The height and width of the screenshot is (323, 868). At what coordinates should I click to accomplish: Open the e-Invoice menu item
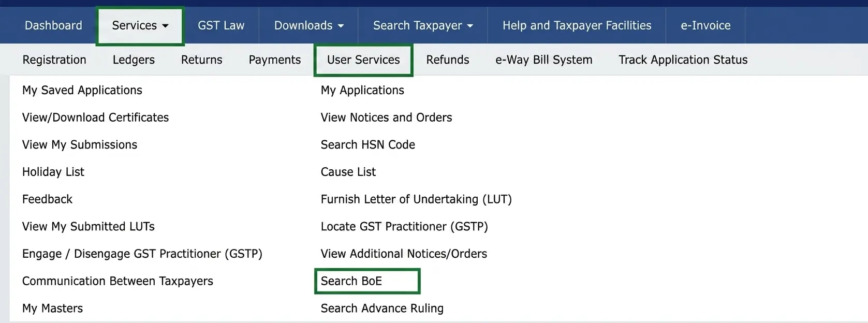click(x=705, y=25)
